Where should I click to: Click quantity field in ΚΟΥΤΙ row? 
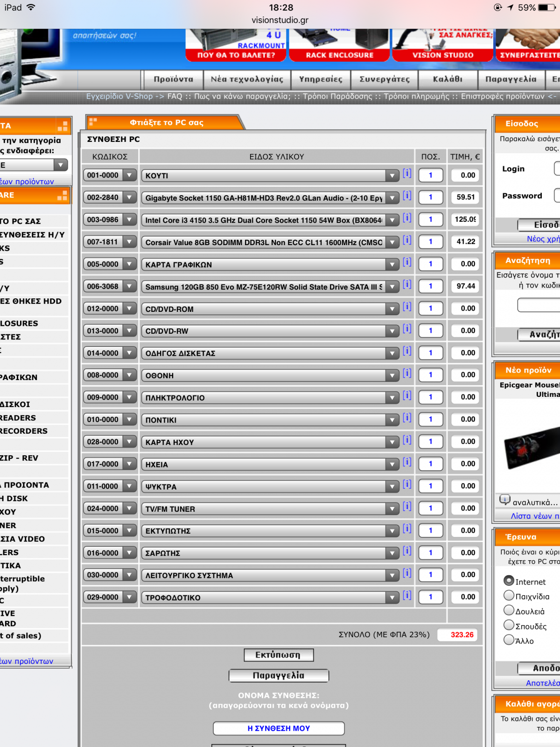tap(430, 175)
